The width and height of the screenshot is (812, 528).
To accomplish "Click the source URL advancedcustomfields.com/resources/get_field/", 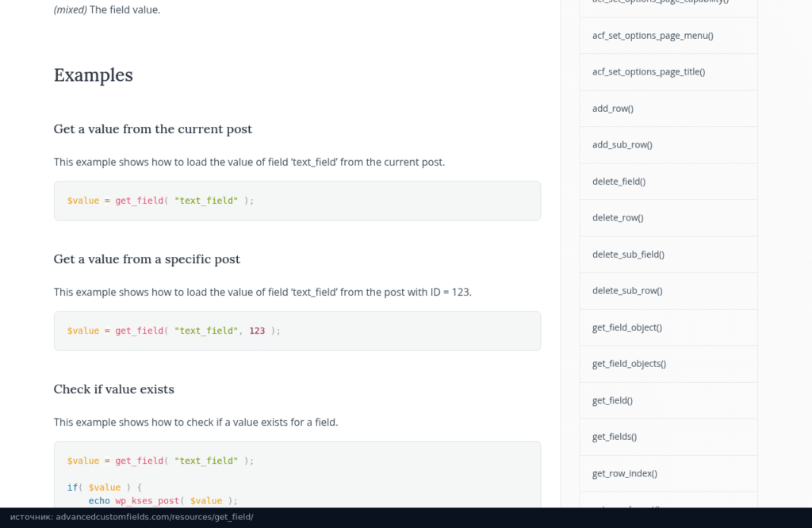I will coord(155,517).
